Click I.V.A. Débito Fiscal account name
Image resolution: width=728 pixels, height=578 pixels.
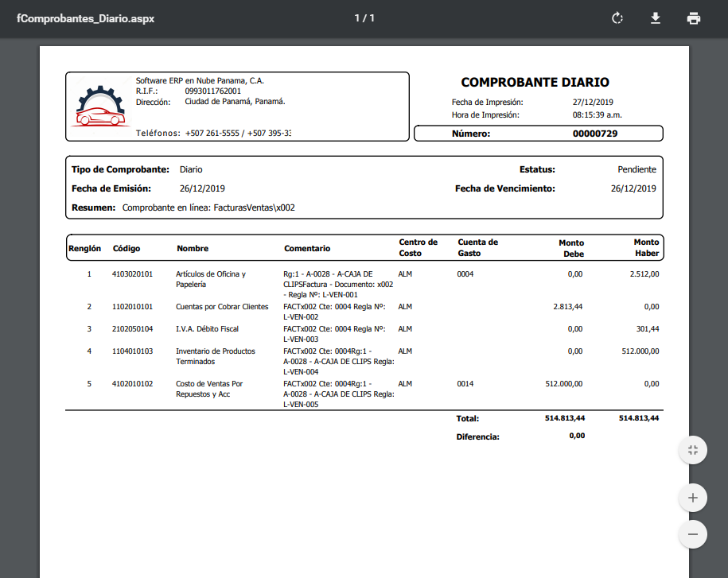click(x=207, y=328)
